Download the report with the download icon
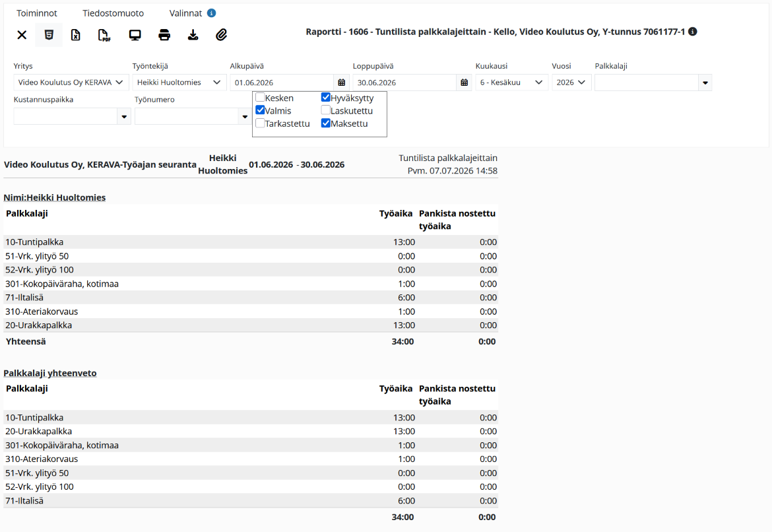The width and height of the screenshot is (772, 532). pyautogui.click(x=193, y=35)
